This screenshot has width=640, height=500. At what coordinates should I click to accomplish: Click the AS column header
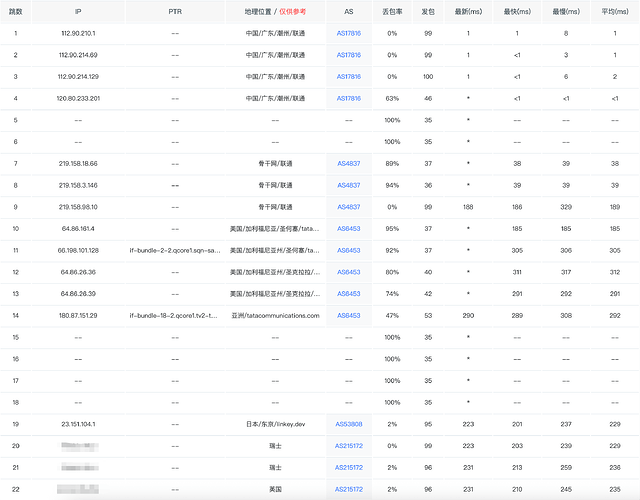(349, 12)
